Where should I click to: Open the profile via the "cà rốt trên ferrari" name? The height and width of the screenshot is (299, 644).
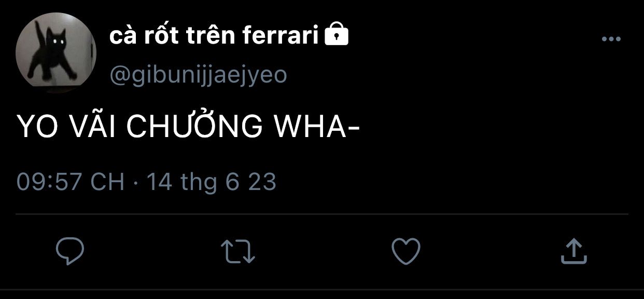(214, 36)
